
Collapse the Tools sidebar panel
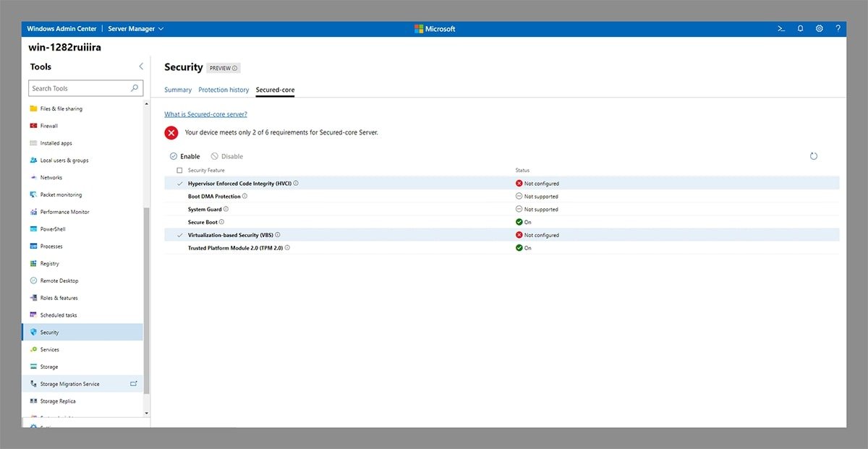point(140,67)
